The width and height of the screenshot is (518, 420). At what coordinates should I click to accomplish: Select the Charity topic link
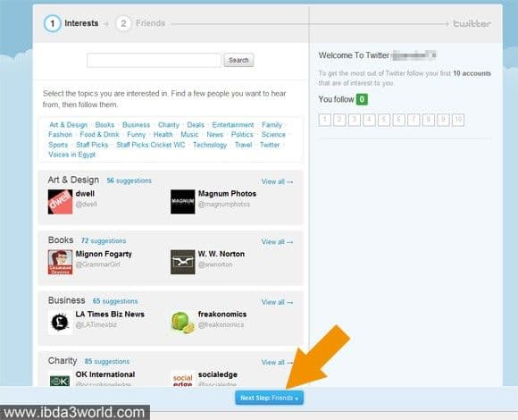click(169, 125)
